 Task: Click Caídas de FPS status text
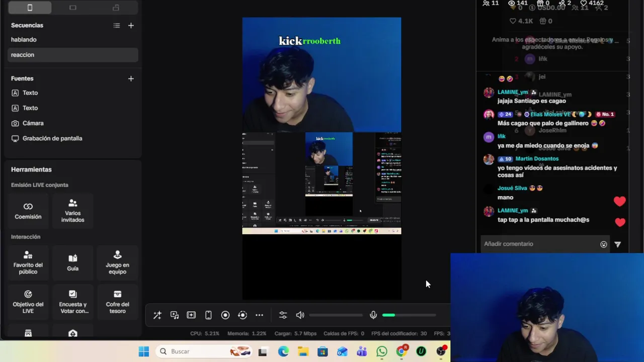(x=345, y=333)
